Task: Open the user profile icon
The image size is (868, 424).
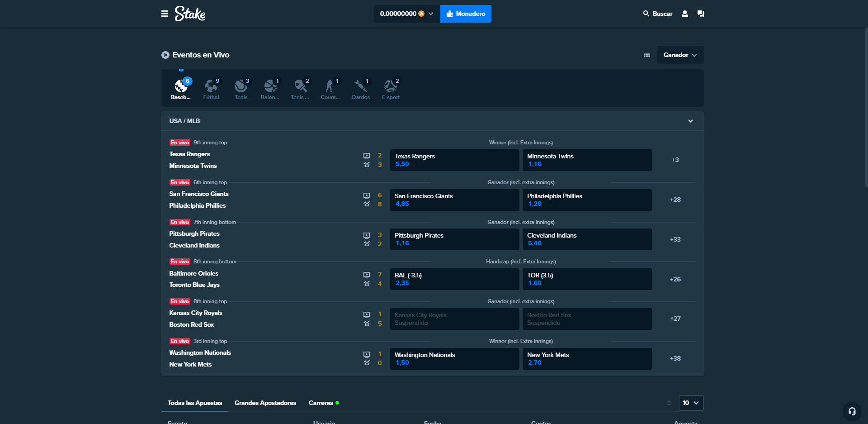Action: click(685, 14)
